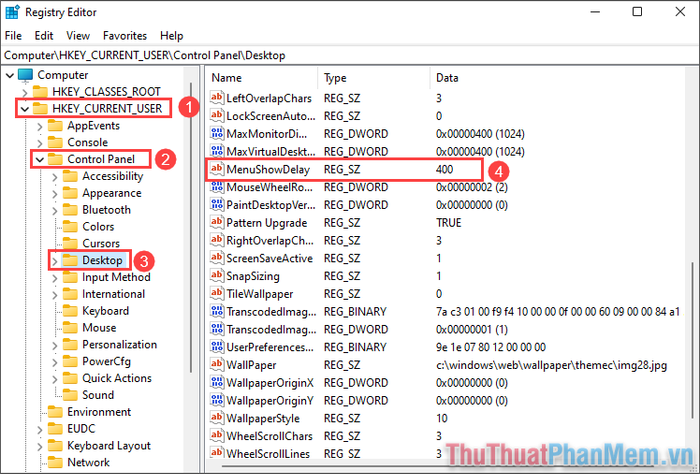Viewport: 700px width, 474px height.
Task: Click the MenuShowDelay data value 400
Action: point(445,170)
